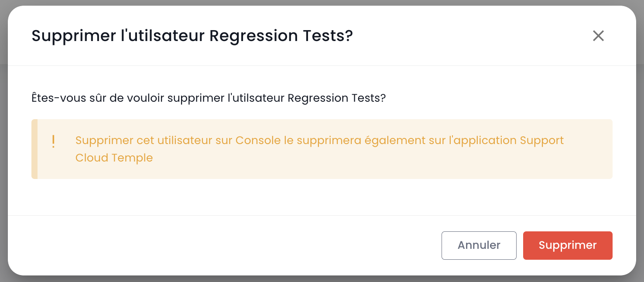Click the warning text's first line
The height and width of the screenshot is (282, 644).
click(319, 141)
